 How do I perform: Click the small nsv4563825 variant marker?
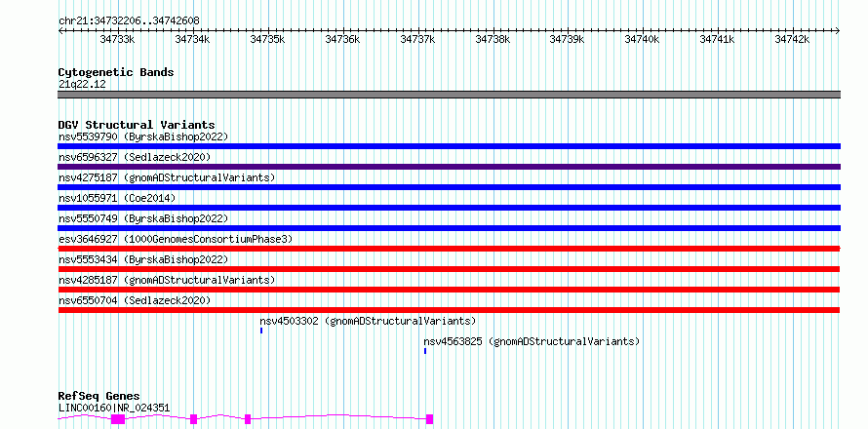pyautogui.click(x=425, y=351)
